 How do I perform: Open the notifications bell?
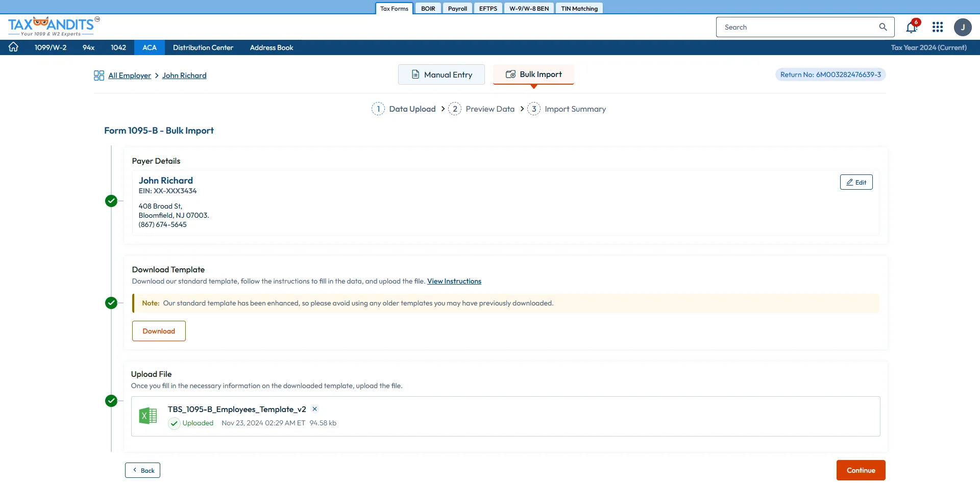pyautogui.click(x=911, y=28)
